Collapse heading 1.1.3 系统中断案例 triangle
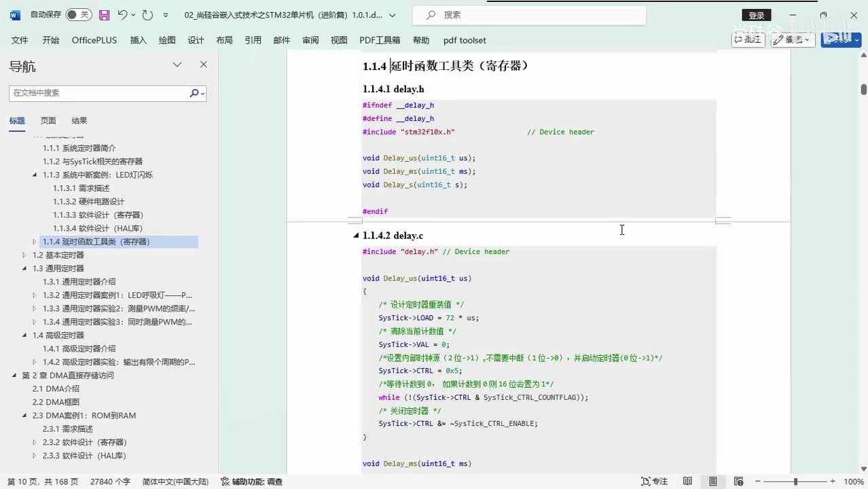 click(35, 175)
